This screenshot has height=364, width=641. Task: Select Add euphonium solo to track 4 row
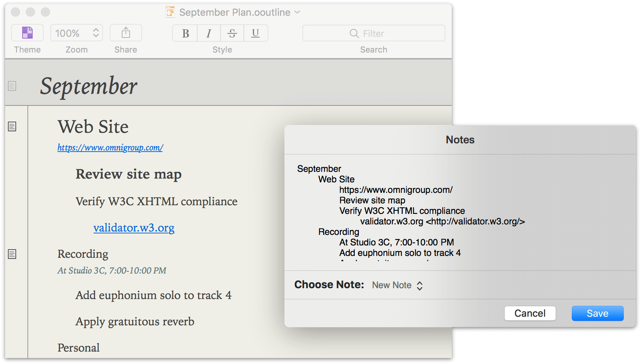coord(153,295)
